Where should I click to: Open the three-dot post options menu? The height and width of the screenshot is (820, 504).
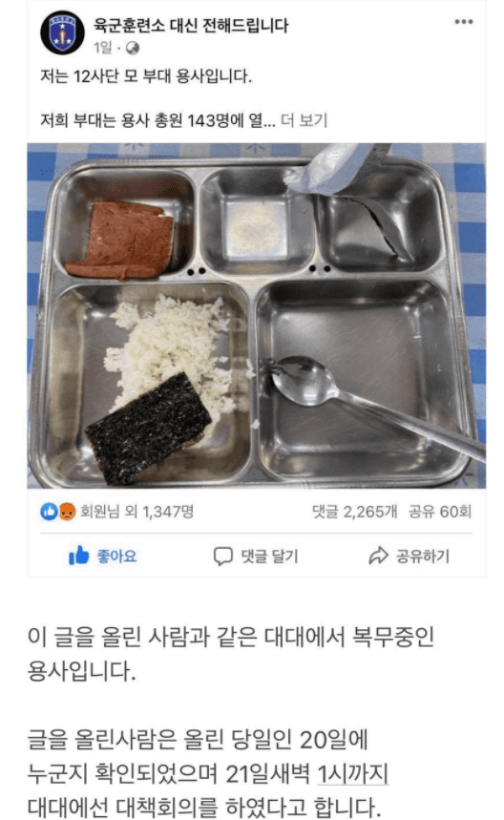point(463,22)
